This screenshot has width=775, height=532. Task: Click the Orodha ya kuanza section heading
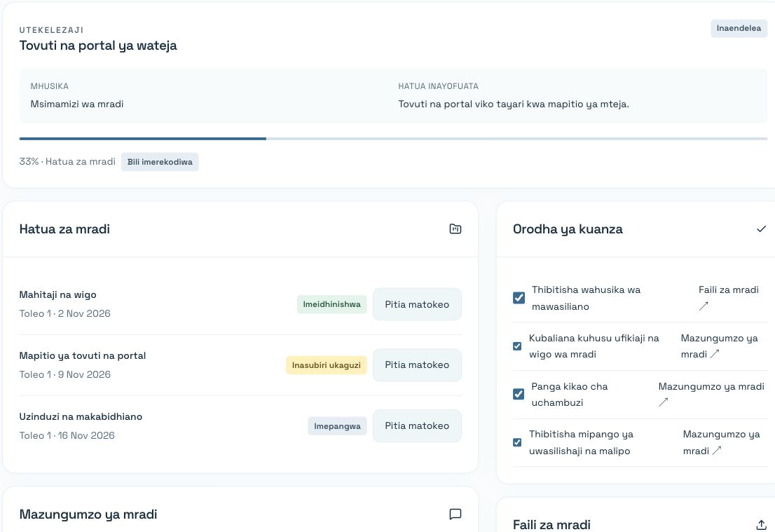[x=568, y=229]
